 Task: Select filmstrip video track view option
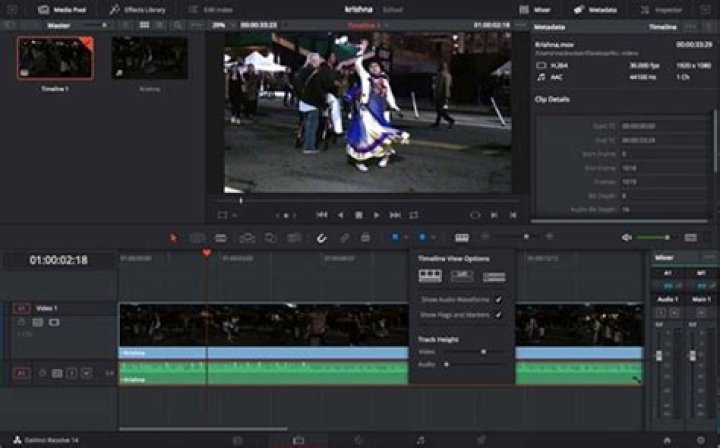click(x=430, y=276)
